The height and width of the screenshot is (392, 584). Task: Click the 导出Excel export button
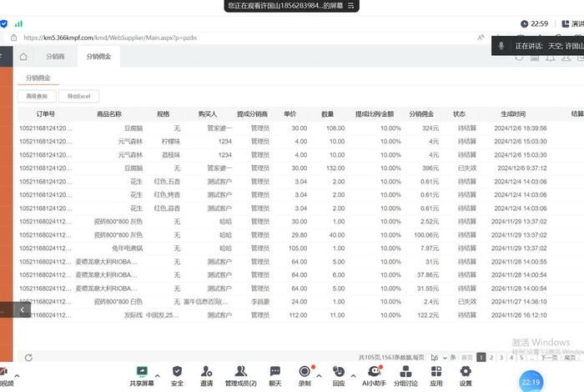coord(79,96)
